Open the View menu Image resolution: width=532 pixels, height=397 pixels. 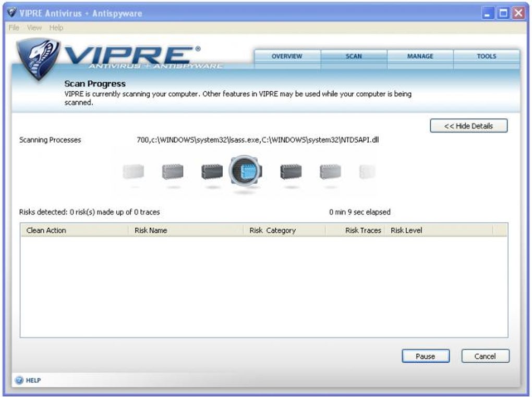34,27
